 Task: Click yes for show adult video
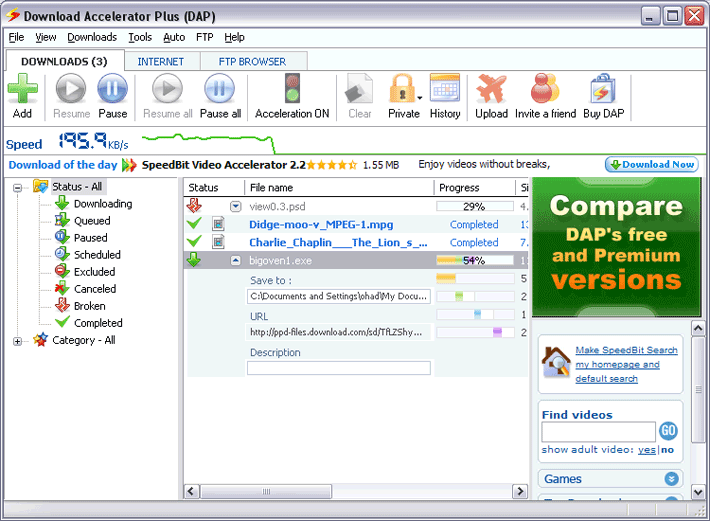click(647, 449)
